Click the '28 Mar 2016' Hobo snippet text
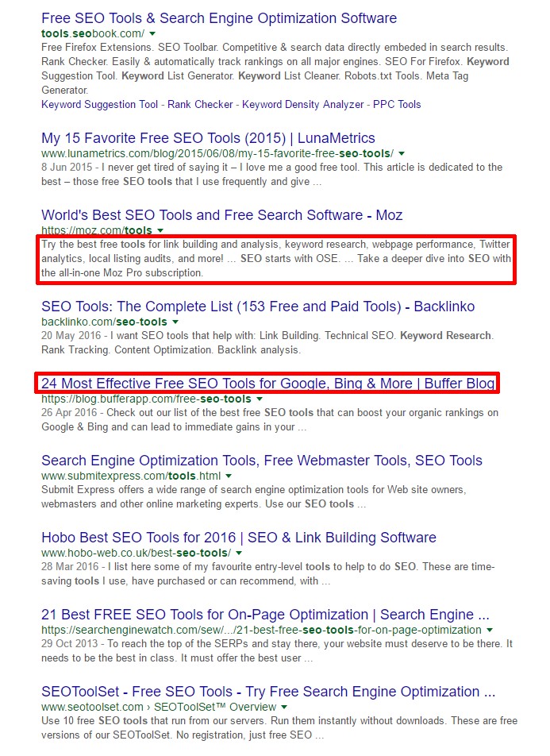The image size is (550, 756). [268, 574]
